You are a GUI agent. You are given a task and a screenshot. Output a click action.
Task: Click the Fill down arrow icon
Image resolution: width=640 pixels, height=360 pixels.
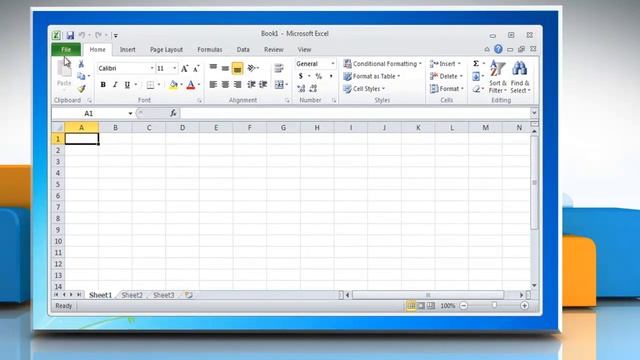476,76
